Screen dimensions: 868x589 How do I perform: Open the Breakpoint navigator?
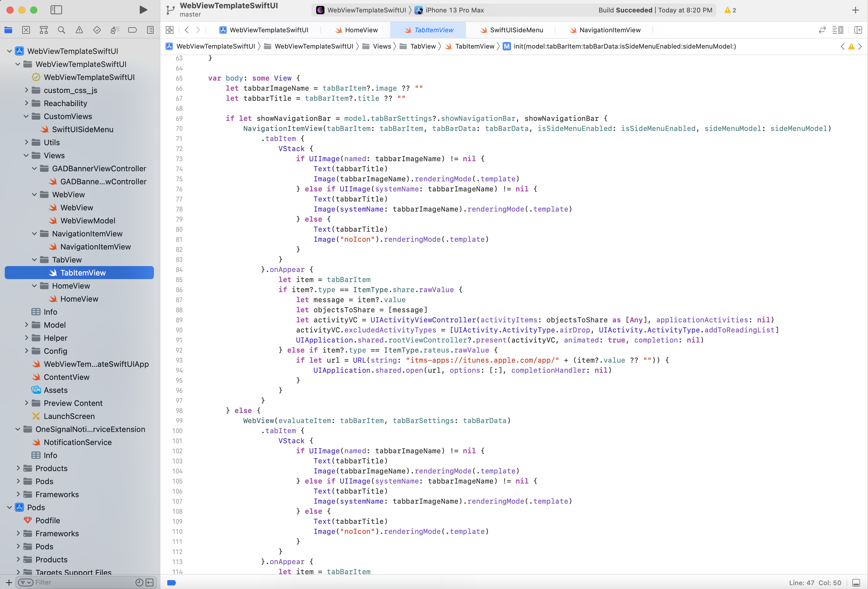pos(132,30)
